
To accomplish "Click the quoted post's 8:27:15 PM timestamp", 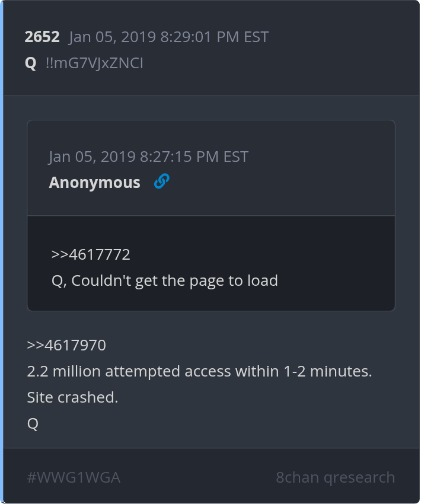I will pos(148,157).
